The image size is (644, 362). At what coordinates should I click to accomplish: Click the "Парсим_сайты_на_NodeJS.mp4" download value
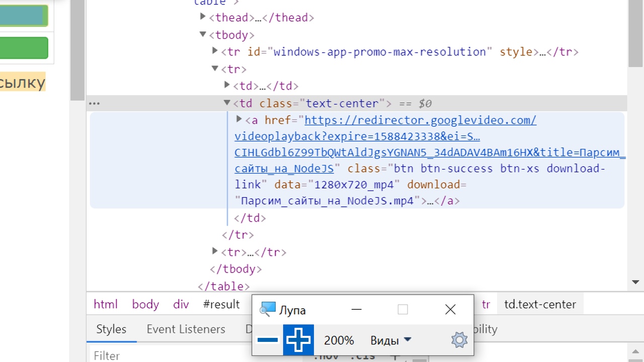coord(327,201)
